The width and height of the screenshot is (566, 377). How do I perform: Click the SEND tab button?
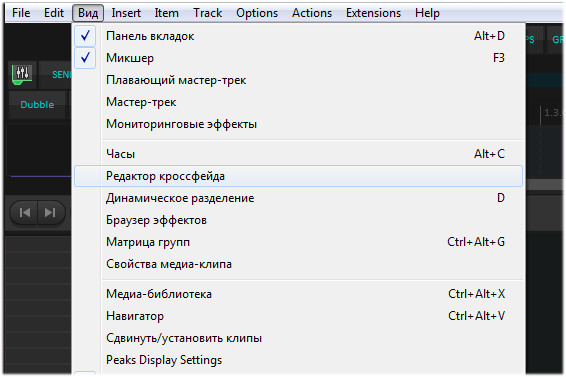pyautogui.click(x=61, y=75)
